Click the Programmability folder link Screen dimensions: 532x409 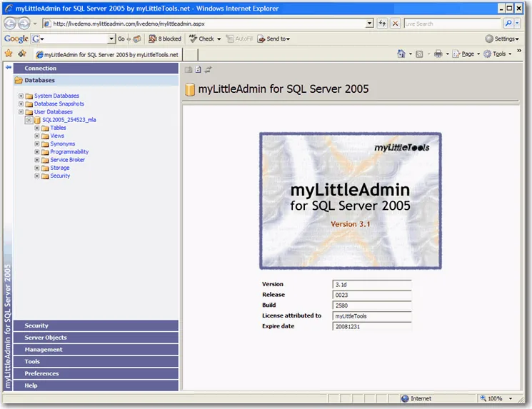coord(69,152)
